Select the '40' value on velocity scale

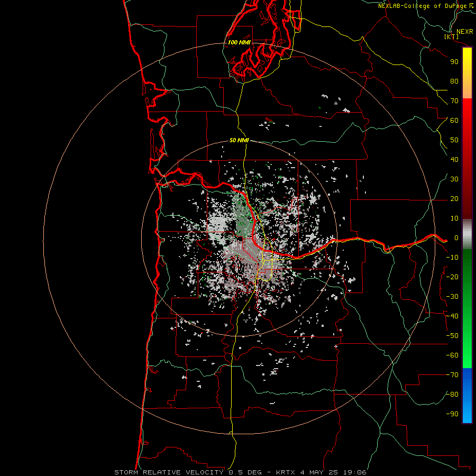454,159
